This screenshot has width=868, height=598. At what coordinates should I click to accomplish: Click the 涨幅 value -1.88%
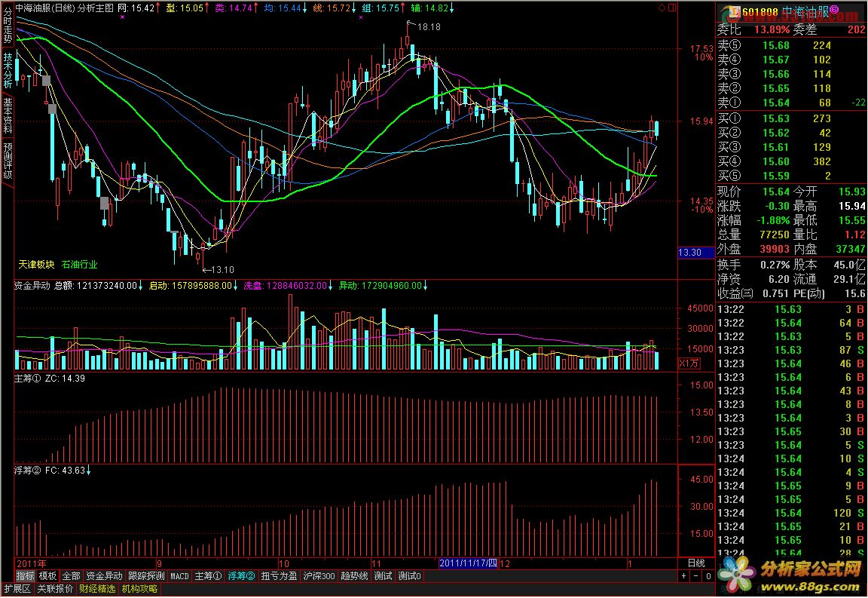772,221
